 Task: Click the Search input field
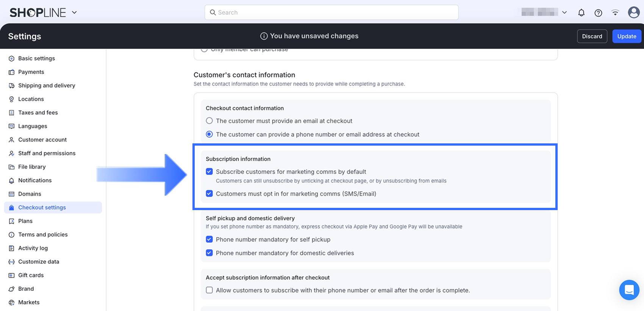(x=331, y=13)
